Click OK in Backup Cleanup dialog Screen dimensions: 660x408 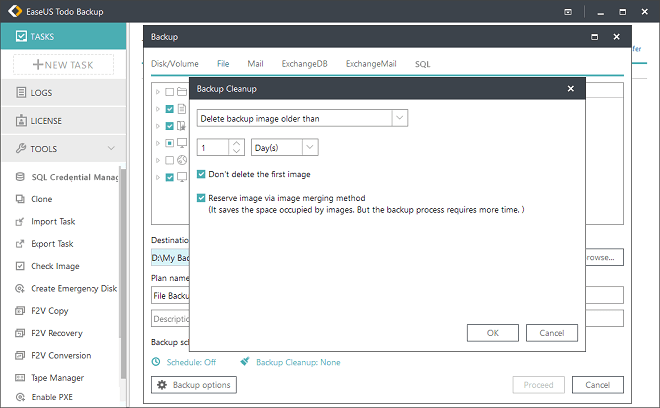click(492, 333)
